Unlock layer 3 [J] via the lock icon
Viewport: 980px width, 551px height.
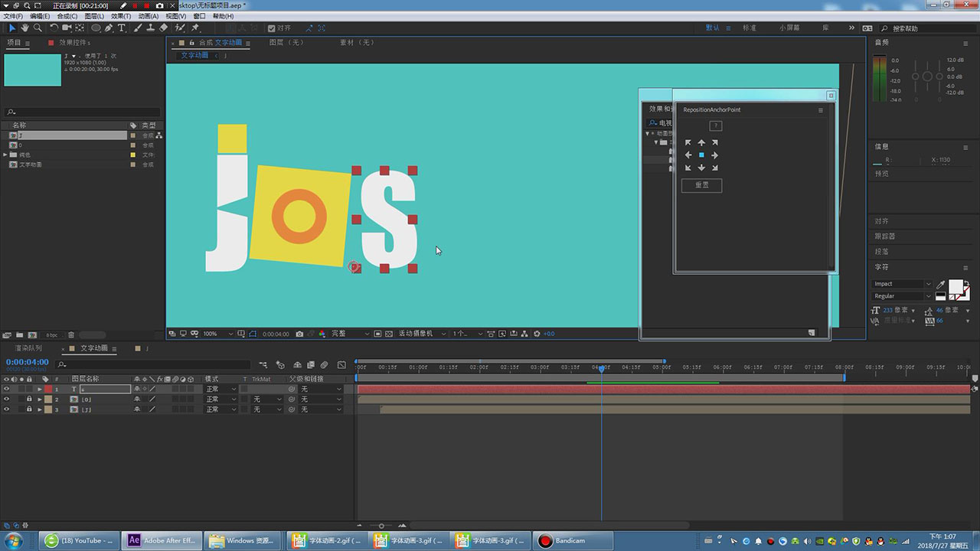(30, 409)
